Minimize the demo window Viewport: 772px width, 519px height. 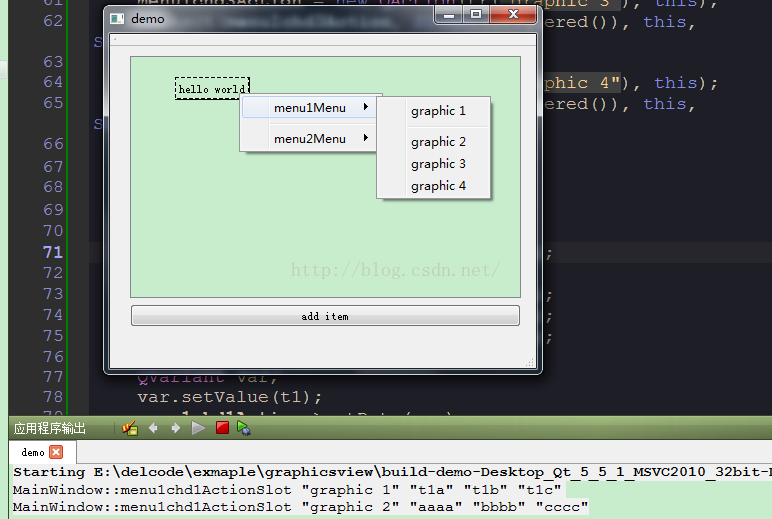click(449, 15)
